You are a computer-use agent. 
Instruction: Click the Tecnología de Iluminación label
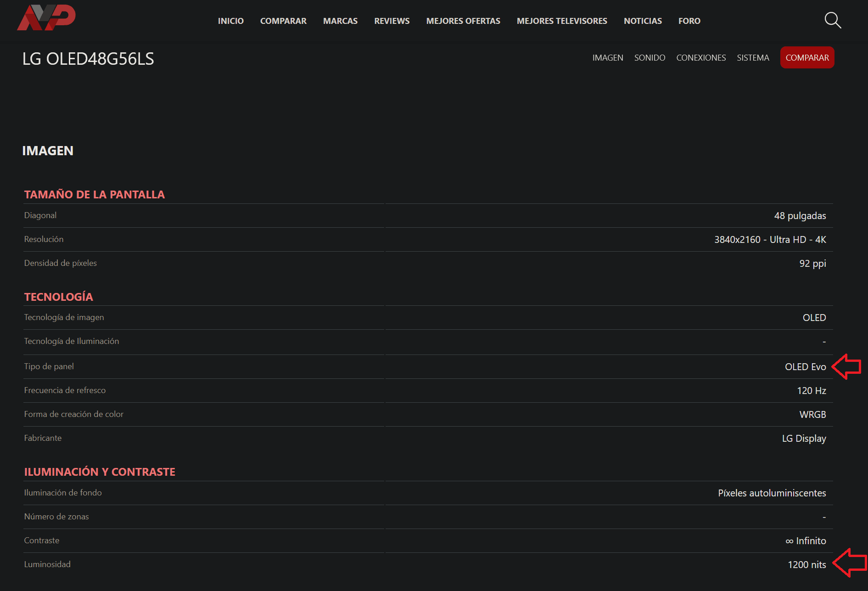pos(72,341)
